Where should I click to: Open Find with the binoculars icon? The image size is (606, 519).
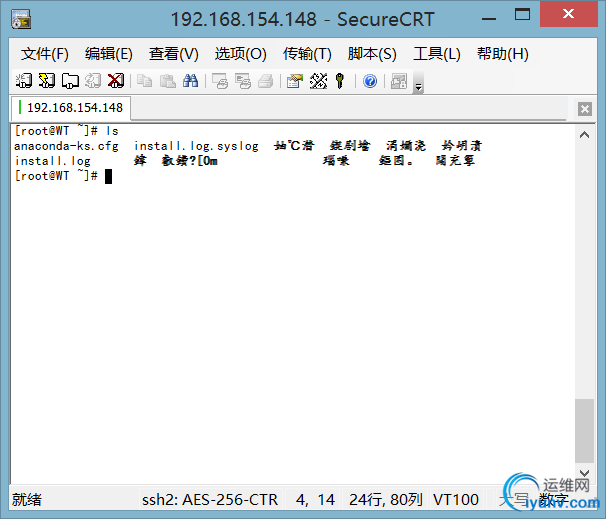pos(191,81)
